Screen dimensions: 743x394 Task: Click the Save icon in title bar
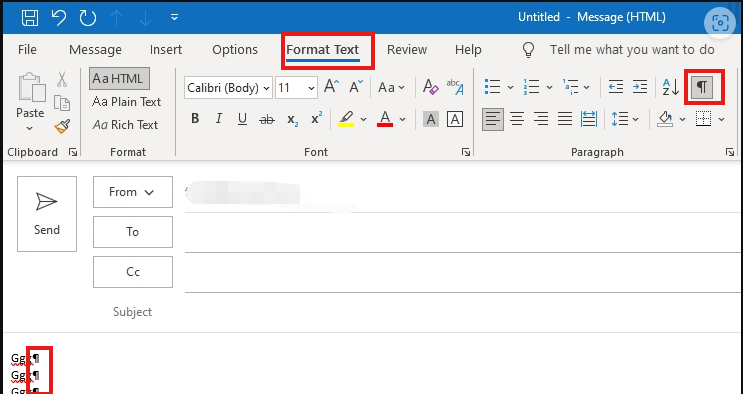pos(30,18)
